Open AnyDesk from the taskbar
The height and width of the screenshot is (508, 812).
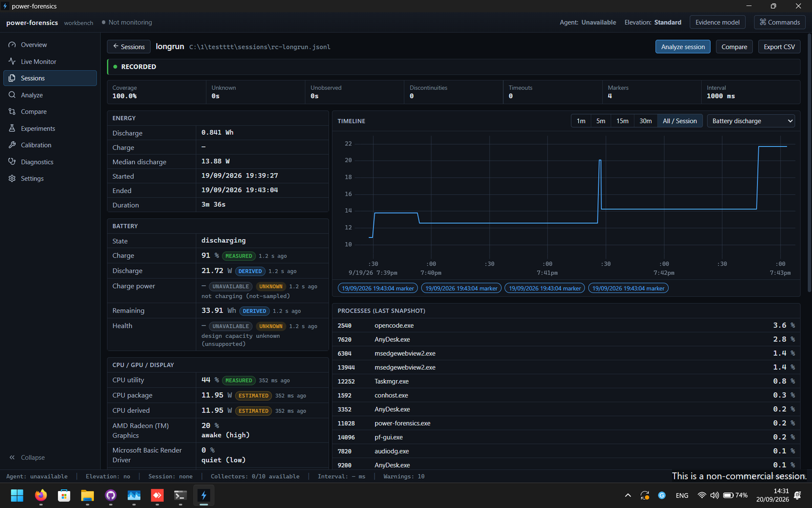coord(157,495)
